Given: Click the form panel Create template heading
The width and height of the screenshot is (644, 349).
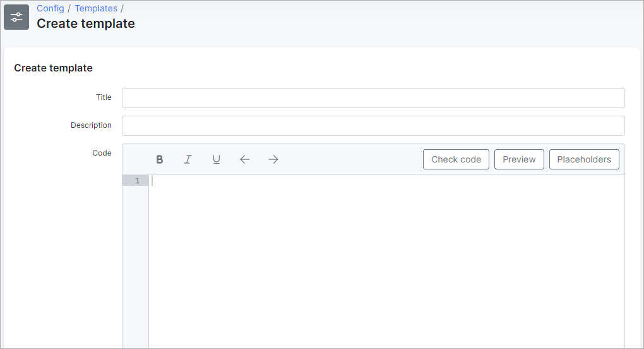Looking at the screenshot, I should (54, 68).
